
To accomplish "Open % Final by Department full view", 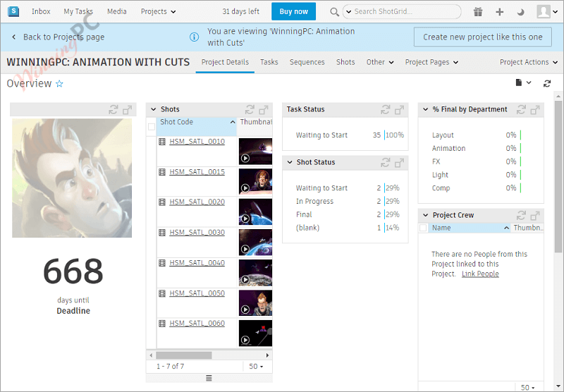I will [535, 109].
